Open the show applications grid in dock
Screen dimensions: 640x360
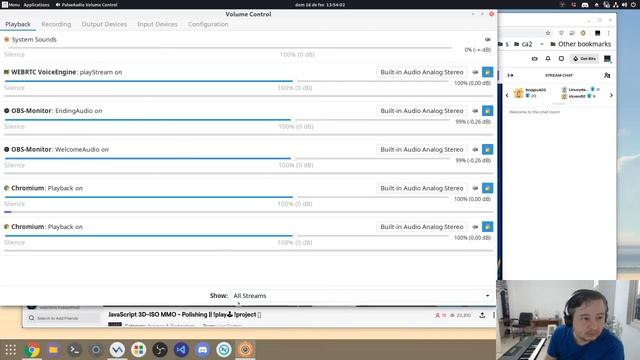point(11,350)
